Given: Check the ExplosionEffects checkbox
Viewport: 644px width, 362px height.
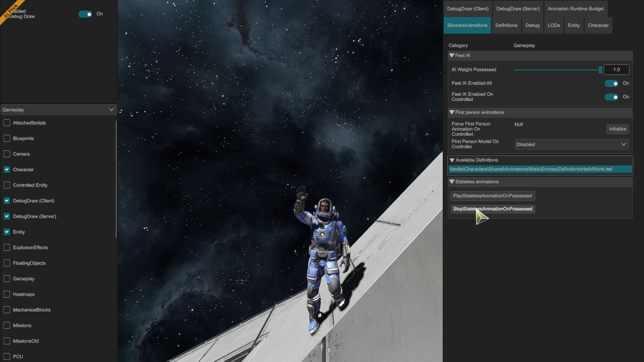Looking at the screenshot, I should pos(7,247).
